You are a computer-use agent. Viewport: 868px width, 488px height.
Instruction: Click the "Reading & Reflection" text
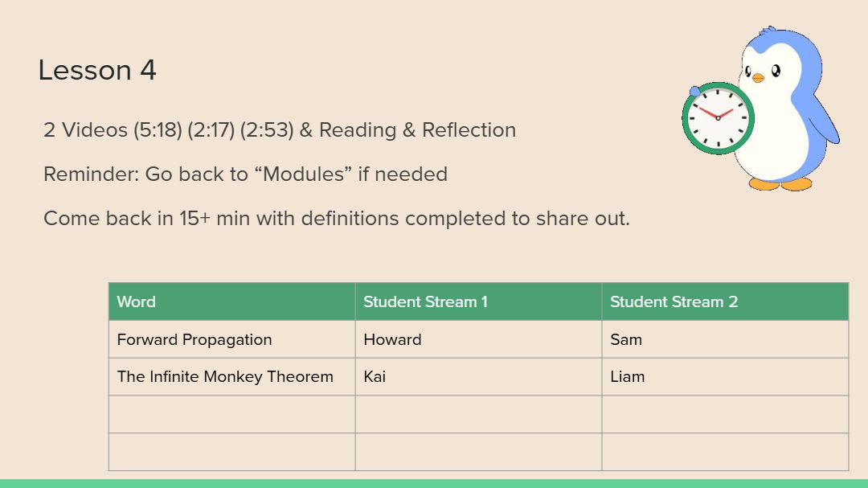[417, 130]
